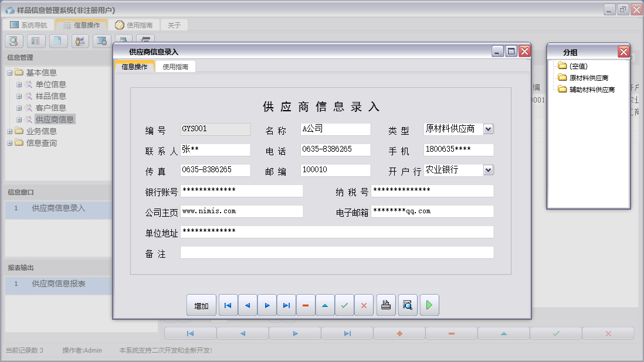The image size is (644, 362).
Task: Open the 使用指南 tab inside supplier dialog
Action: coord(175,67)
